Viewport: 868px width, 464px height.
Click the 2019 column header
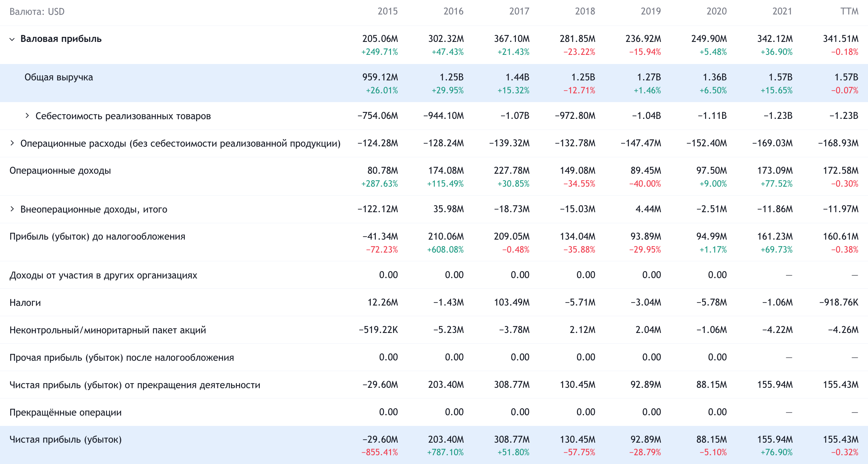click(x=651, y=11)
